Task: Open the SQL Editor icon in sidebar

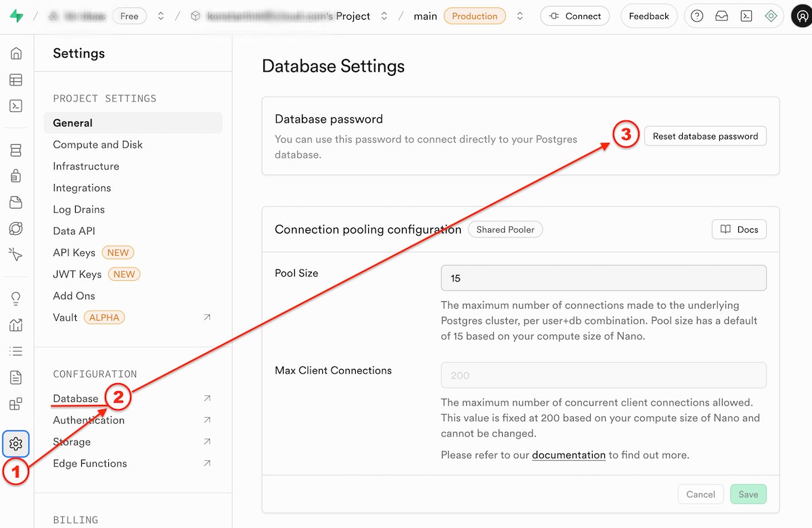Action: (x=16, y=106)
